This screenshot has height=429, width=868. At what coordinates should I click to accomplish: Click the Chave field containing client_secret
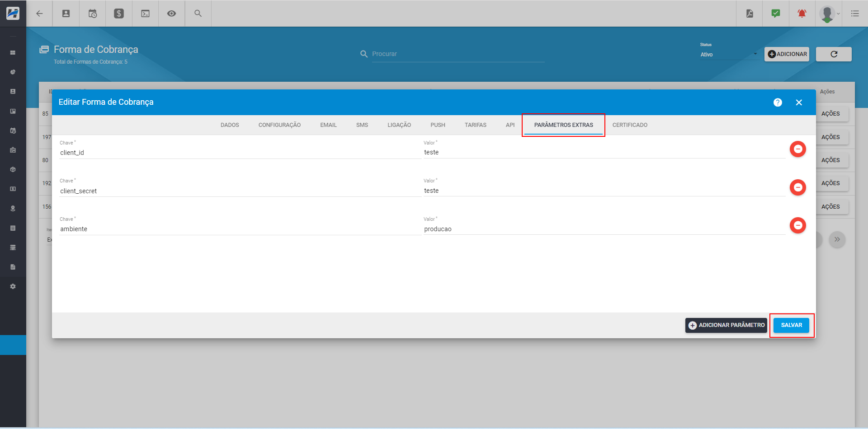(x=240, y=191)
